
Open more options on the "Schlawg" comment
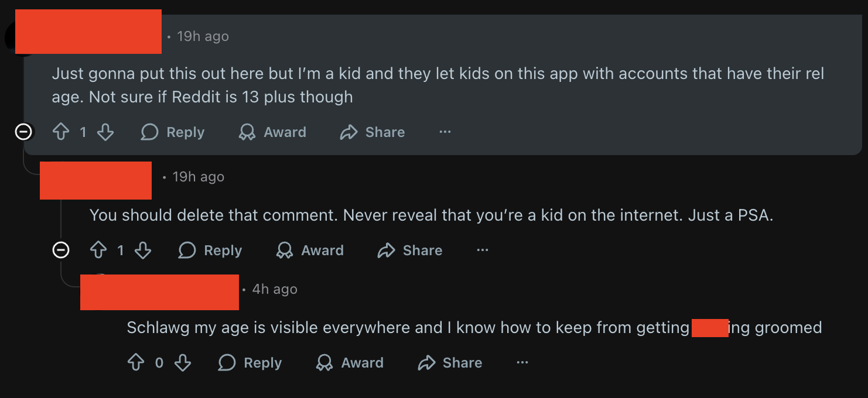[x=522, y=363]
